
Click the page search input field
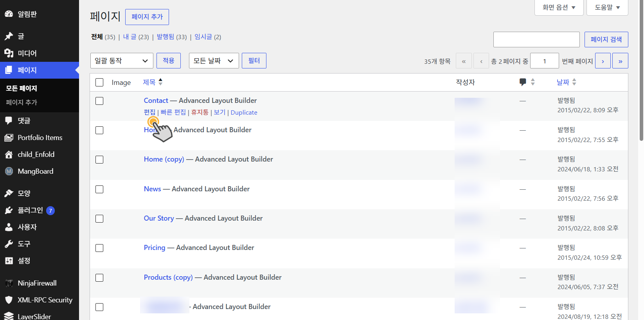click(536, 40)
